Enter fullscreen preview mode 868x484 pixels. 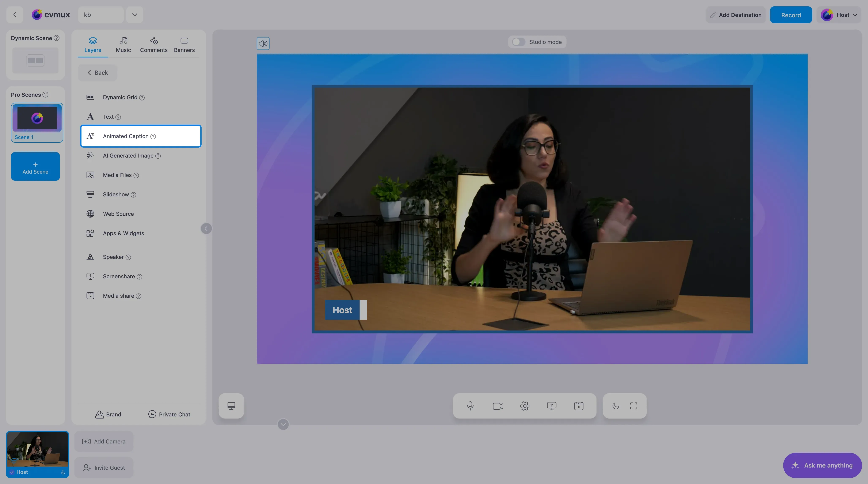633,406
